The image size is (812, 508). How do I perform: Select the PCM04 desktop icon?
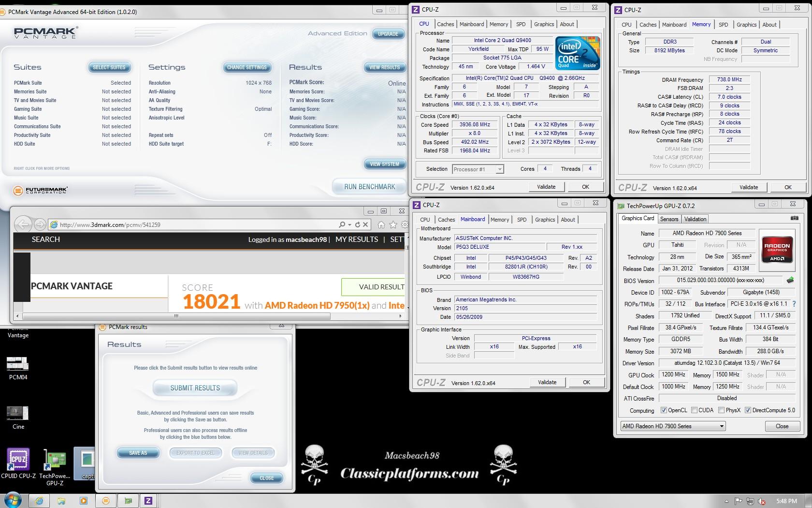pyautogui.click(x=18, y=368)
